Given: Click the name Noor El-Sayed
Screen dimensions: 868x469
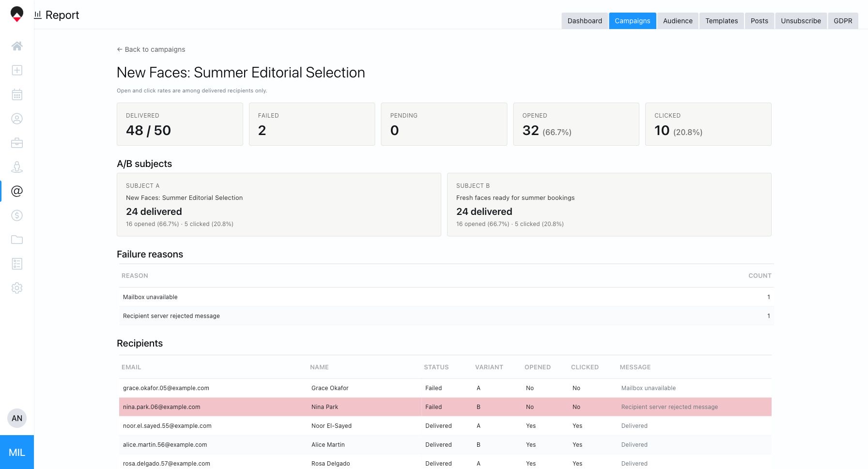Looking at the screenshot, I should click(x=331, y=426).
